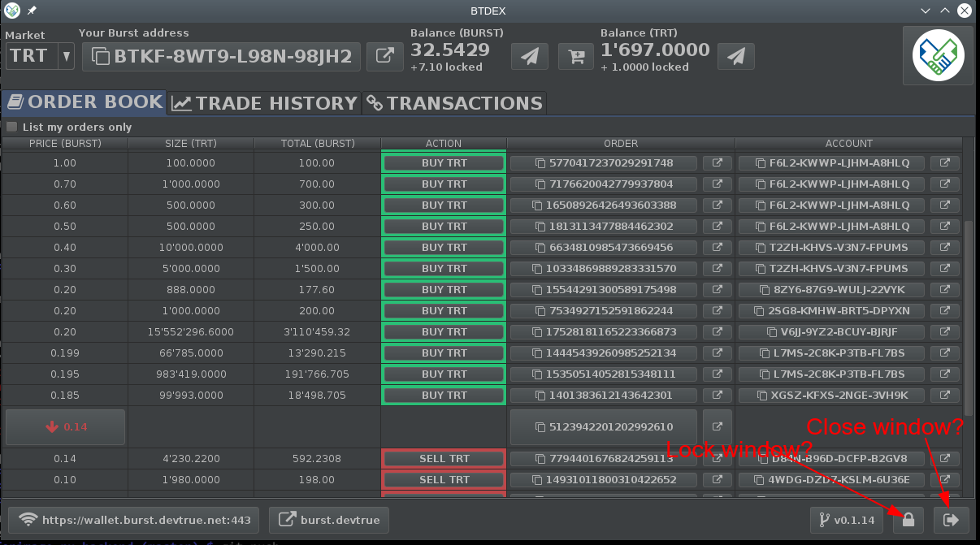
Task: Copy order ID 6634810985473669456
Action: 604,247
